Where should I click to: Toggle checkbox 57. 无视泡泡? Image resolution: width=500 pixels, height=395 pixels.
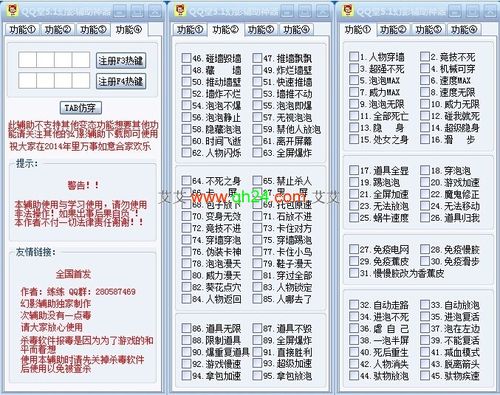click(257, 117)
